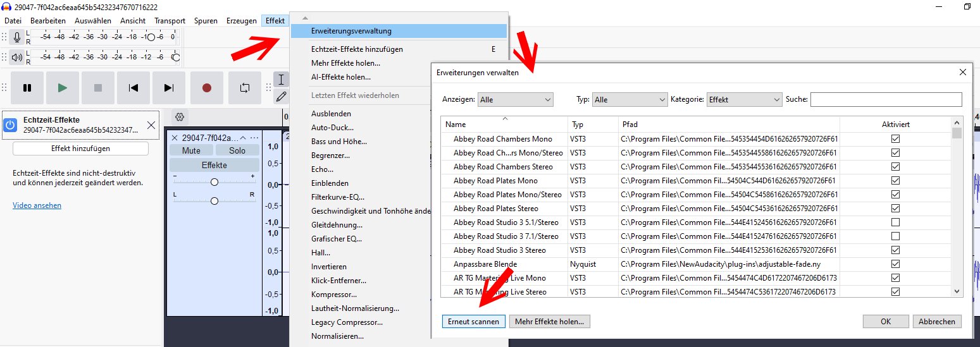Viewport: 980px width, 347px height.
Task: Open the Anzeigen dropdown
Action: [x=515, y=100]
